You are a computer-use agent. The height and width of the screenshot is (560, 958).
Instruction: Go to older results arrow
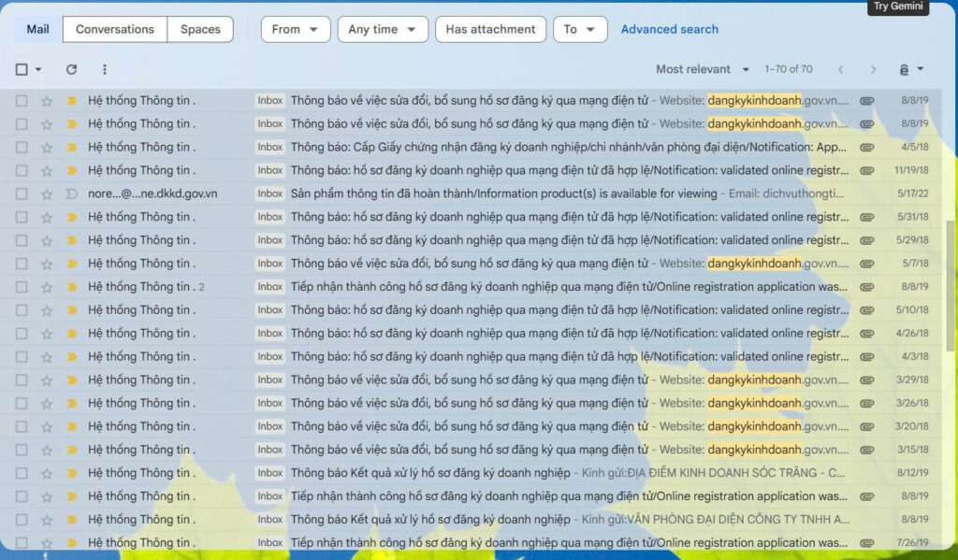point(873,69)
